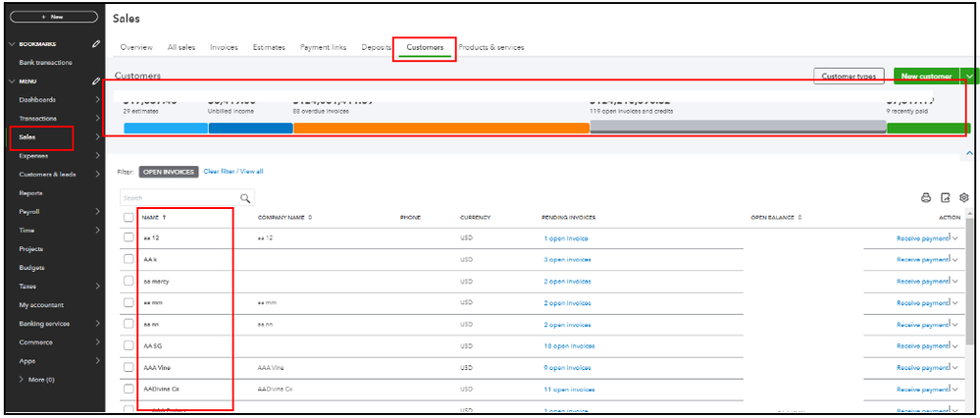Check the box for customer aa 12
This screenshot has width=980, height=418.
pyautogui.click(x=129, y=237)
